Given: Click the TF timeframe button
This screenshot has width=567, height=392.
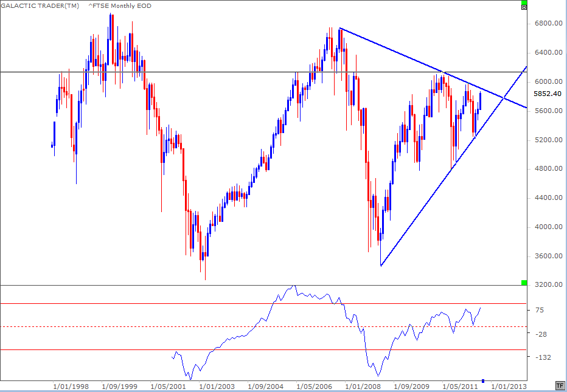Looking at the screenshot, I should pyautogui.click(x=560, y=385).
